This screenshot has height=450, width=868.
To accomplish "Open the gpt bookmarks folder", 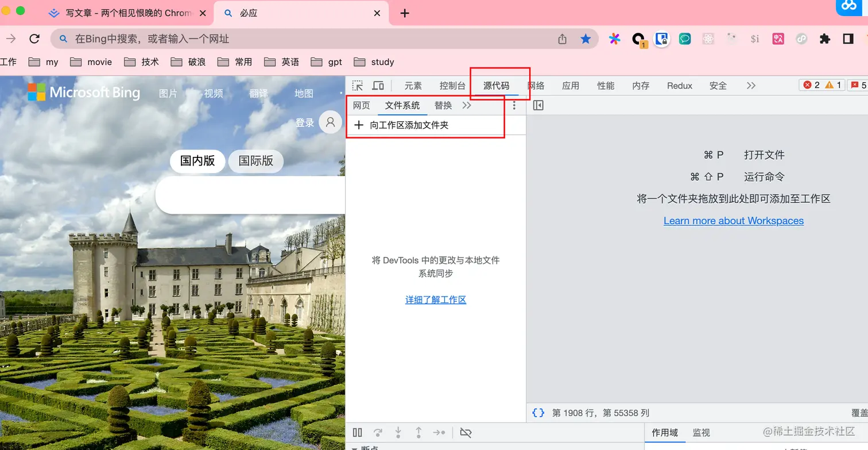I will (326, 62).
